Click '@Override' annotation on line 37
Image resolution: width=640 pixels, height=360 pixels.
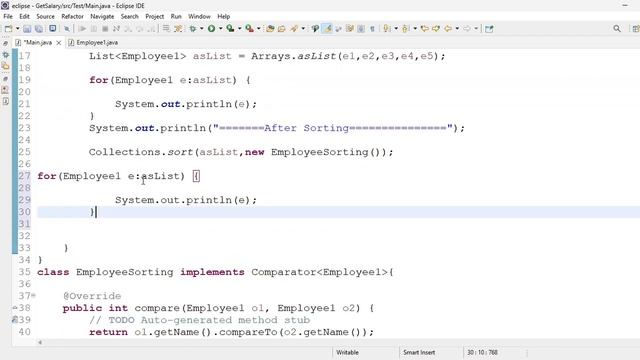coord(92,296)
